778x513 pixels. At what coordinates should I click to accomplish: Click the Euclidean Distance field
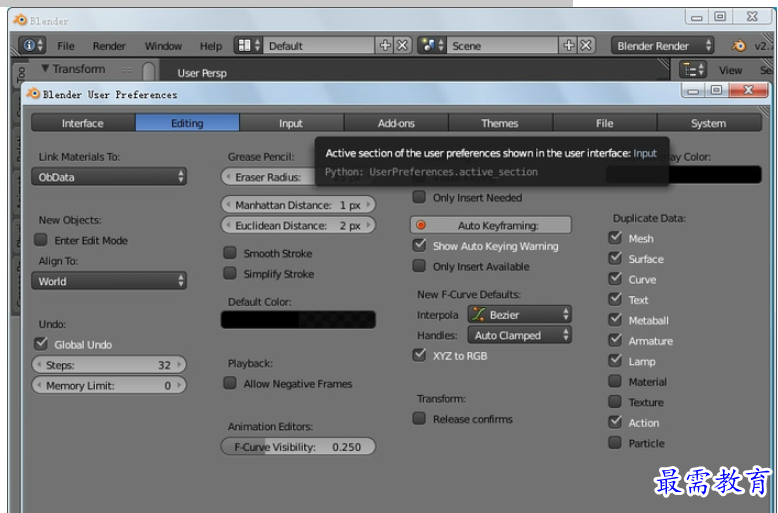(298, 225)
